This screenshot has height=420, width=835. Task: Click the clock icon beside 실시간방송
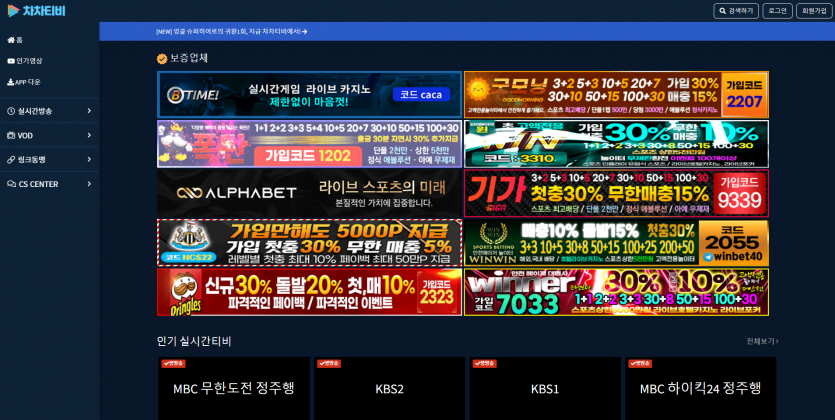tap(11, 111)
